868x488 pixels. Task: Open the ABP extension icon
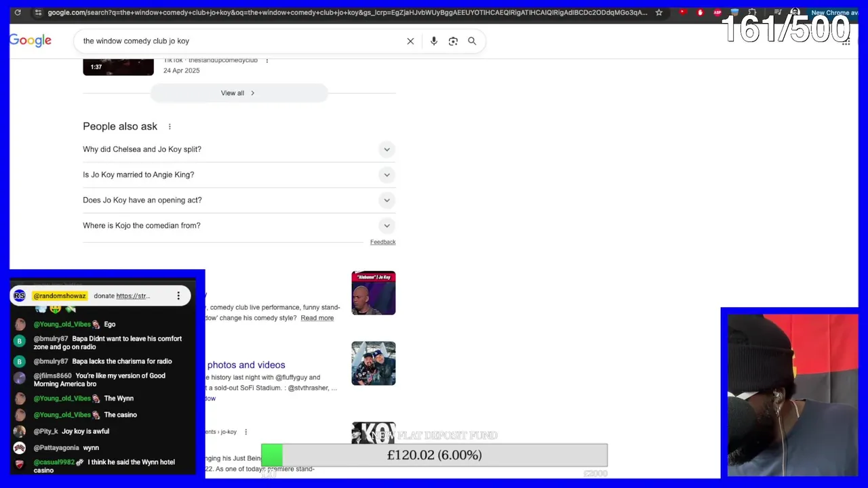click(717, 12)
